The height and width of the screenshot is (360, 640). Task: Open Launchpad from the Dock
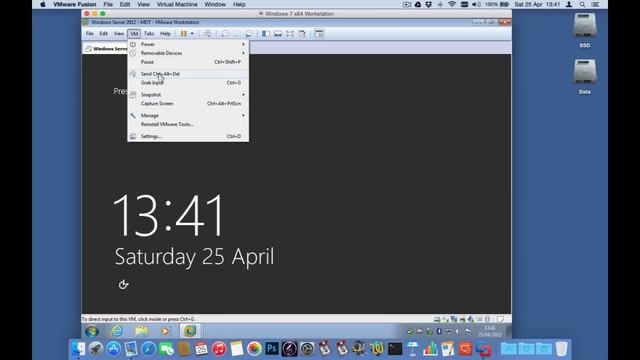coord(96,349)
